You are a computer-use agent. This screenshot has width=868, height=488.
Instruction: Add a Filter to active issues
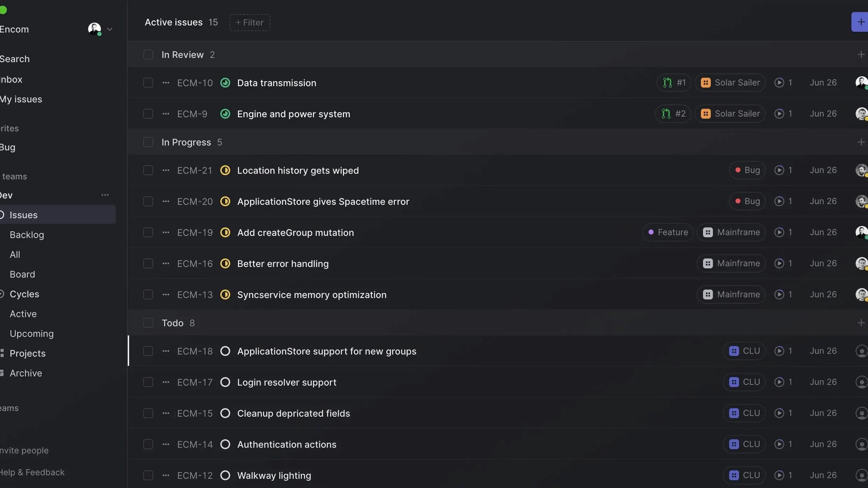tap(250, 22)
